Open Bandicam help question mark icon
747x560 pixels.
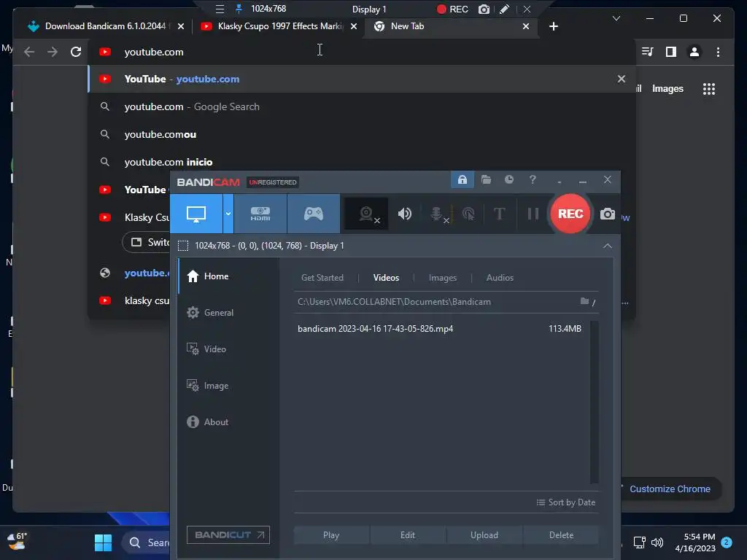(533, 179)
